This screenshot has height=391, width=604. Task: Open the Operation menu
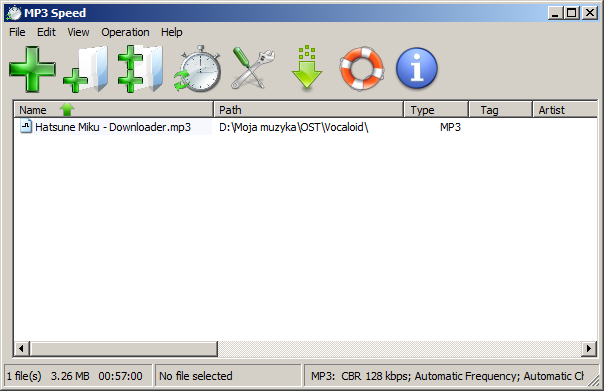pyautogui.click(x=125, y=32)
